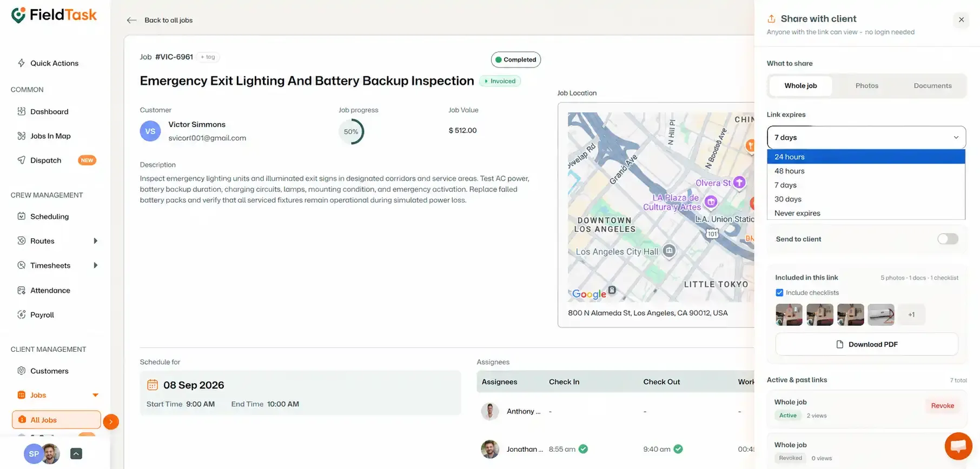Click the 50% job progress ring
The image size is (980, 469).
pos(351,131)
